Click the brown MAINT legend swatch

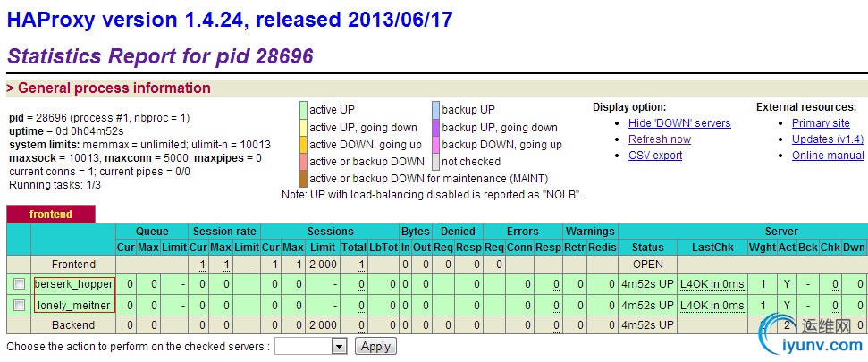[303, 179]
